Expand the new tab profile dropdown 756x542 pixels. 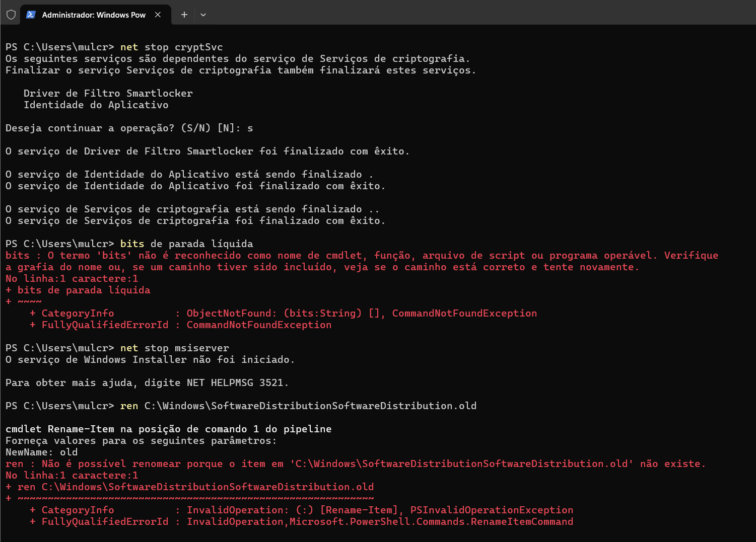click(x=203, y=15)
